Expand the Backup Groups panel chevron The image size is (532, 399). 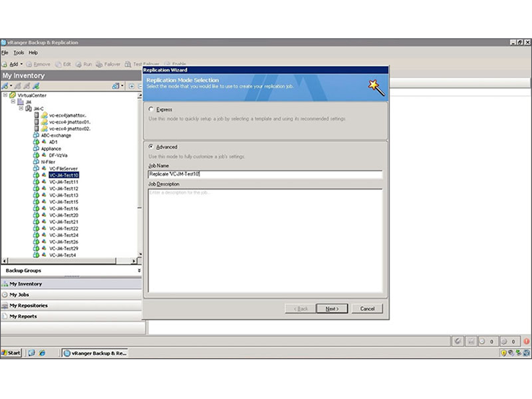tap(139, 270)
